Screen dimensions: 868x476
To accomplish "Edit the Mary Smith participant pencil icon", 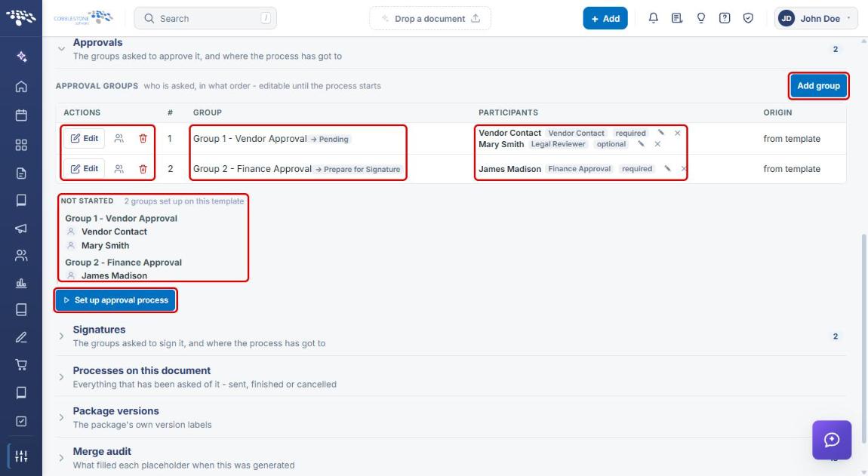I will 641,144.
